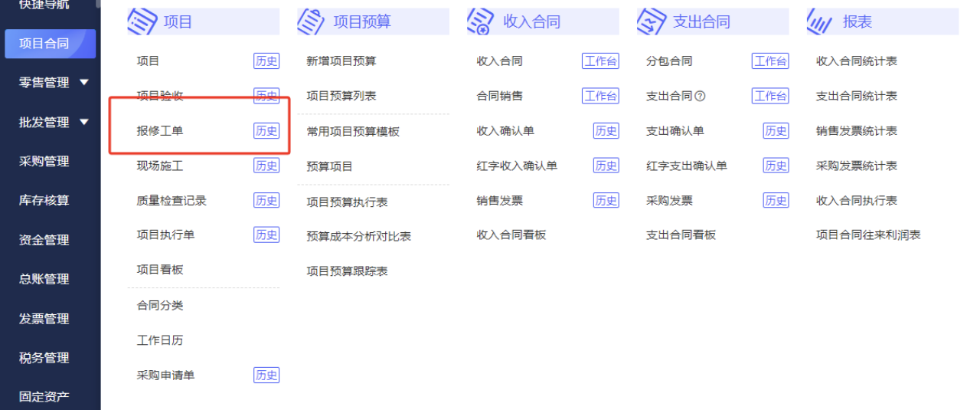Open 总账管理 in the sidebar

point(44,279)
